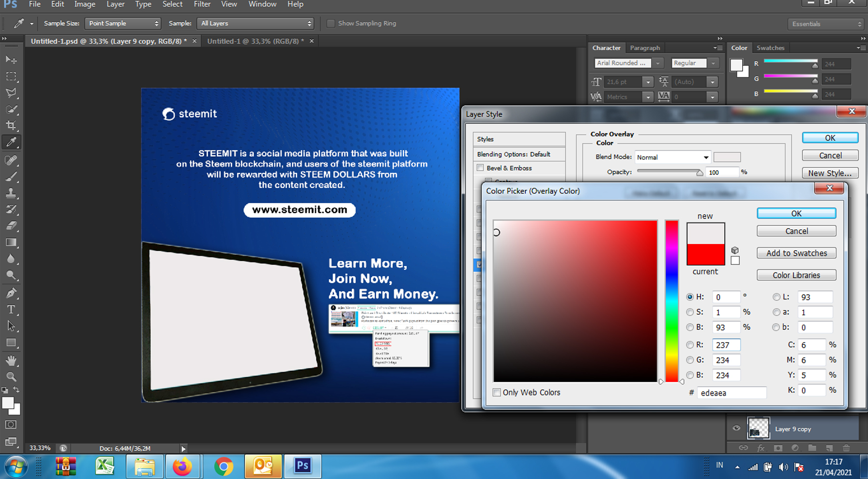Select the G green radio button
868x479 pixels.
690,360
